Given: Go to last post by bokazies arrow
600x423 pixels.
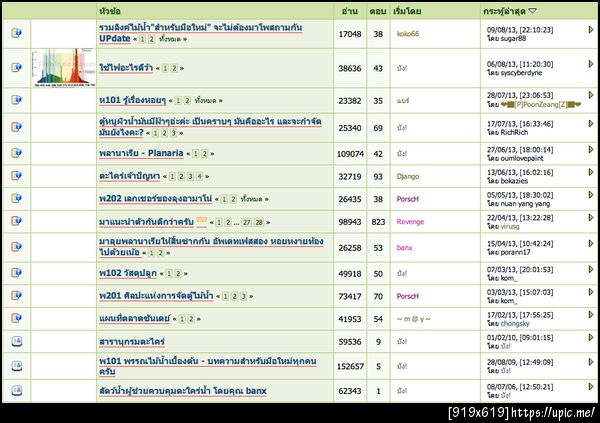Looking at the screenshot, I should (591, 172).
